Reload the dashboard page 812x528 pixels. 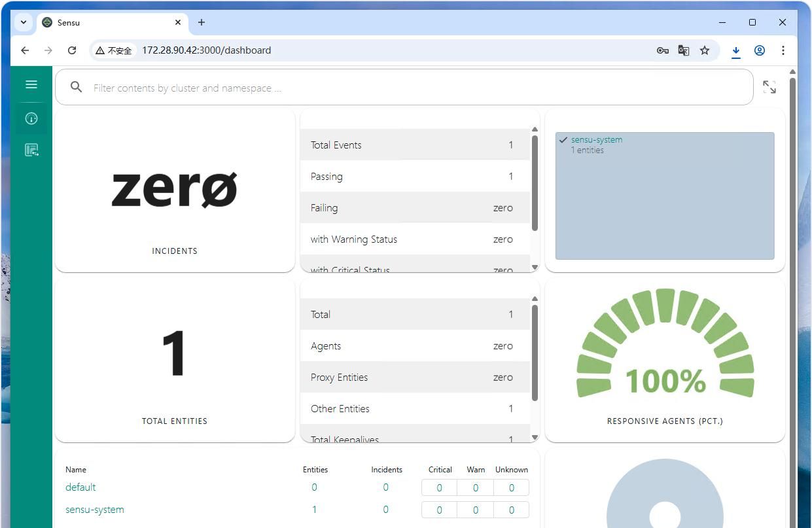click(72, 50)
